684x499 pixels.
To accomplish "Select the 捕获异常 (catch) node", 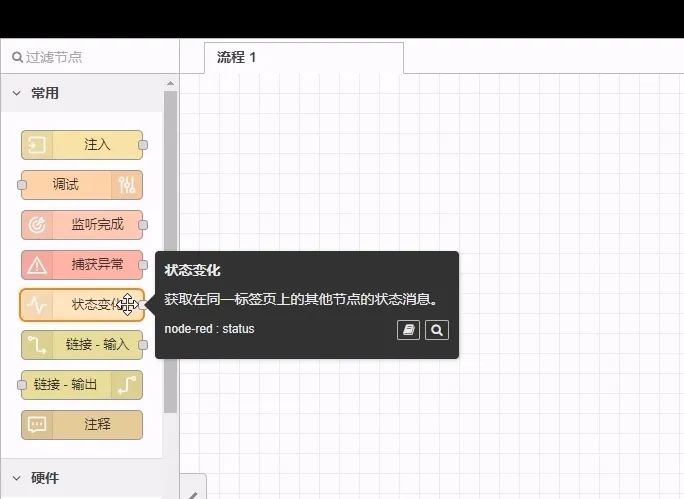I will tap(82, 265).
